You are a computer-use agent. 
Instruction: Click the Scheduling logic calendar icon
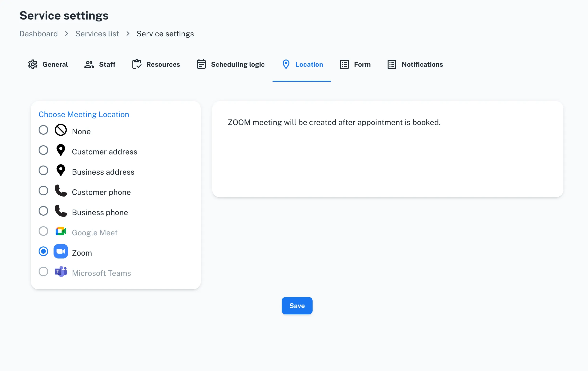coord(201,64)
